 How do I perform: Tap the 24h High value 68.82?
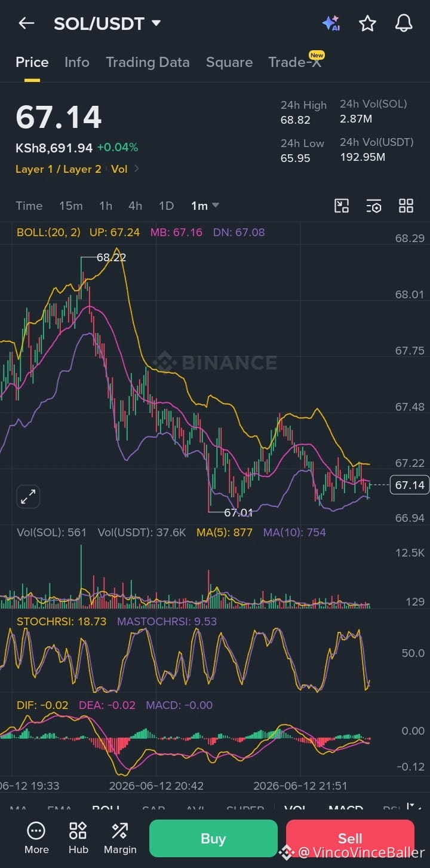296,120
